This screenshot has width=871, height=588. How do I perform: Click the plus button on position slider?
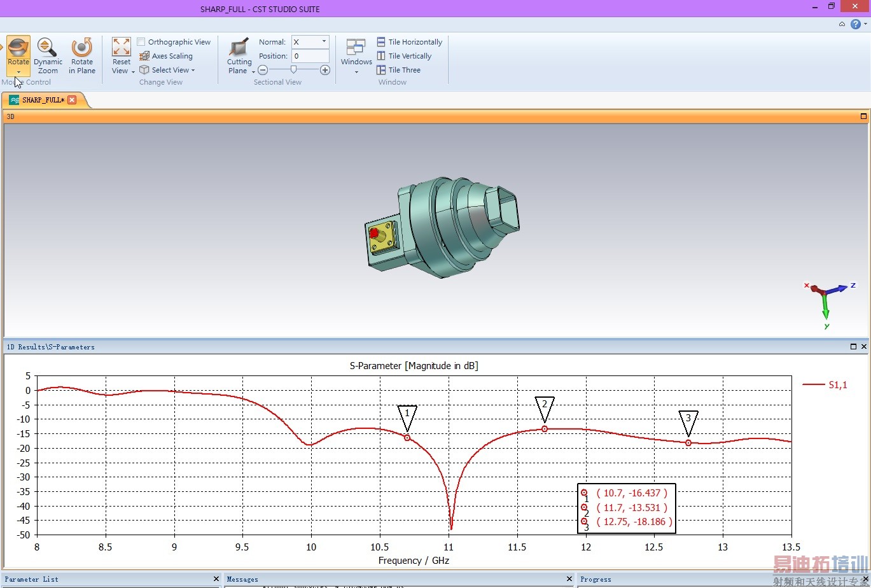(x=325, y=70)
